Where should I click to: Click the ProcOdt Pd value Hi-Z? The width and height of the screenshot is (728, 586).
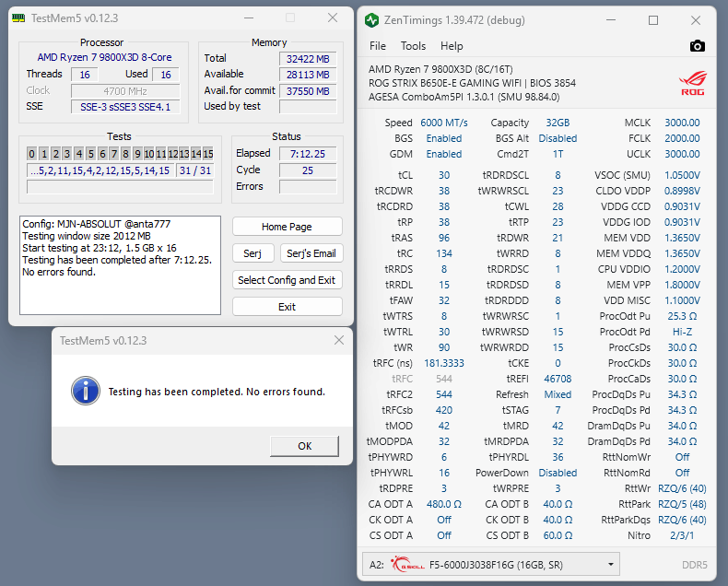682,332
